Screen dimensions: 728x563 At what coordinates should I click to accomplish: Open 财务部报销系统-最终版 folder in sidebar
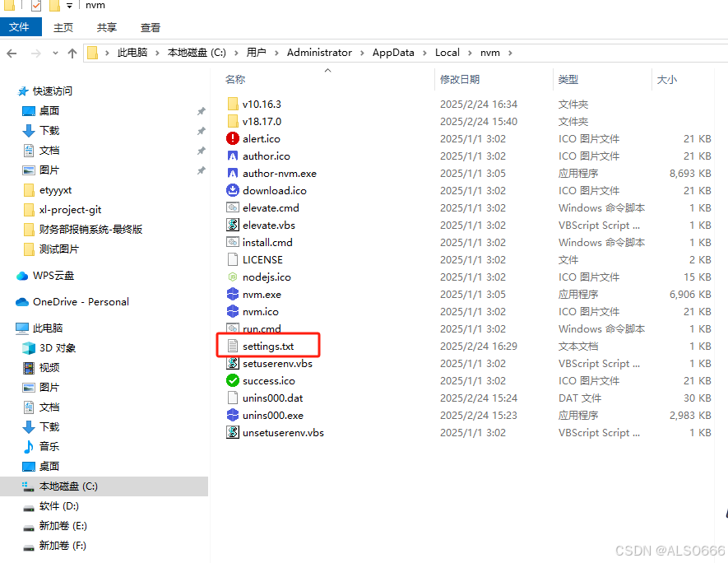tap(90, 229)
